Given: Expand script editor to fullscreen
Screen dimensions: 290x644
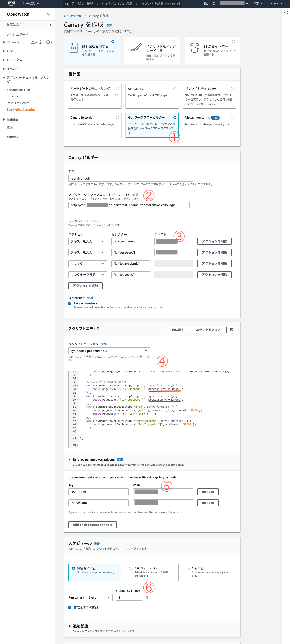Looking at the screenshot, I should point(232,330).
